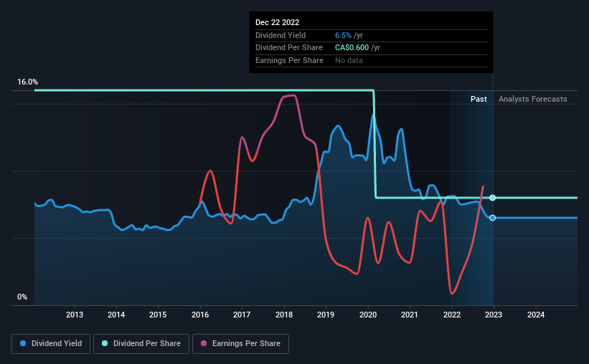Click the 2016 x-axis label

tap(200, 315)
